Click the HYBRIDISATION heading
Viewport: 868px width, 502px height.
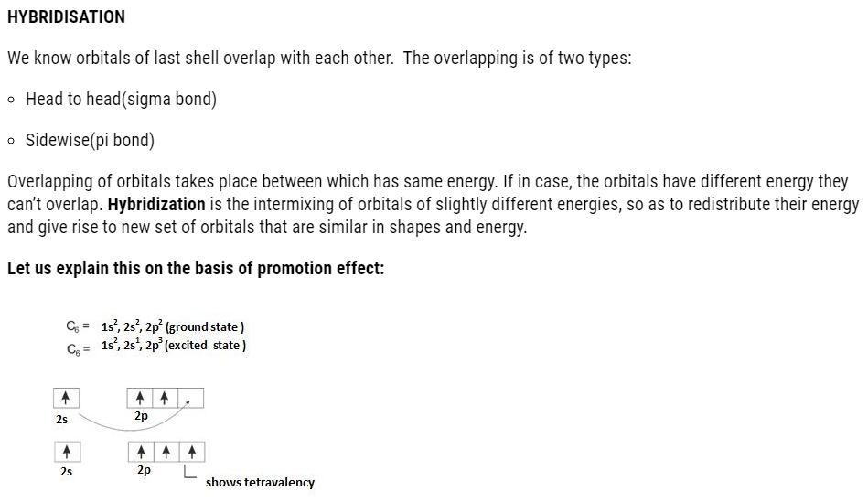pyautogui.click(x=66, y=17)
